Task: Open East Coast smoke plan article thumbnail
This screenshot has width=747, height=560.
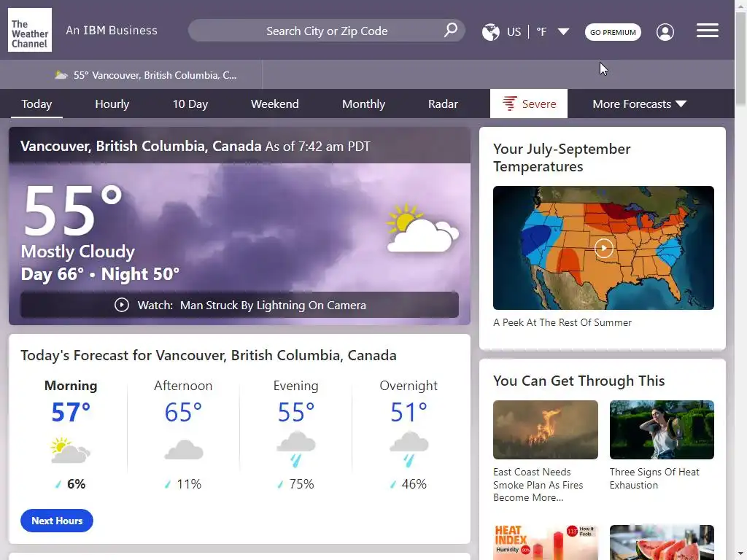Action: [x=545, y=429]
